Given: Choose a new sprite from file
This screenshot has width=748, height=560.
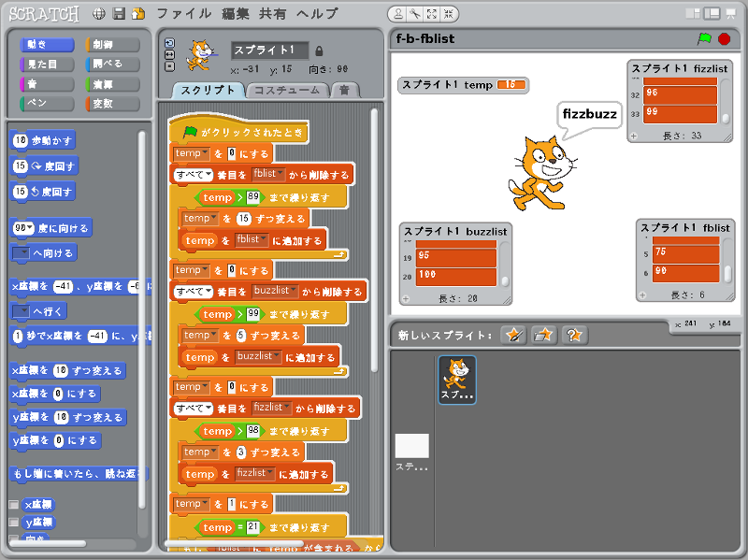Looking at the screenshot, I should pos(544,335).
